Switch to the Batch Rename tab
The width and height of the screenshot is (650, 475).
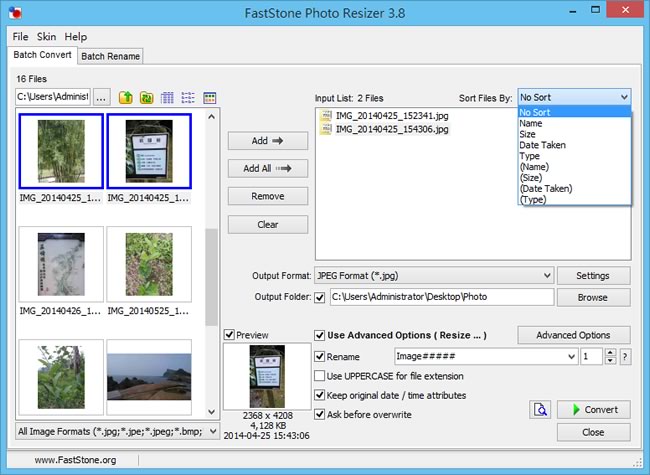point(110,56)
